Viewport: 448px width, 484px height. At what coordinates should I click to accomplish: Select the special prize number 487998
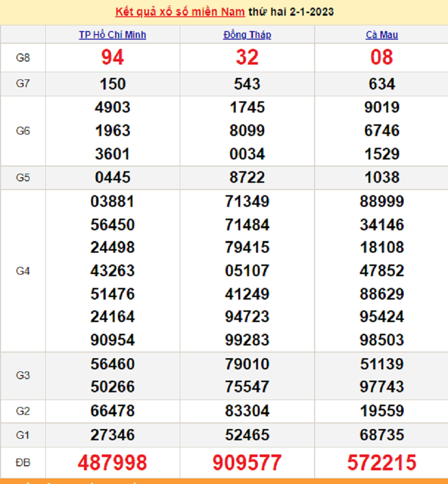pos(113,463)
